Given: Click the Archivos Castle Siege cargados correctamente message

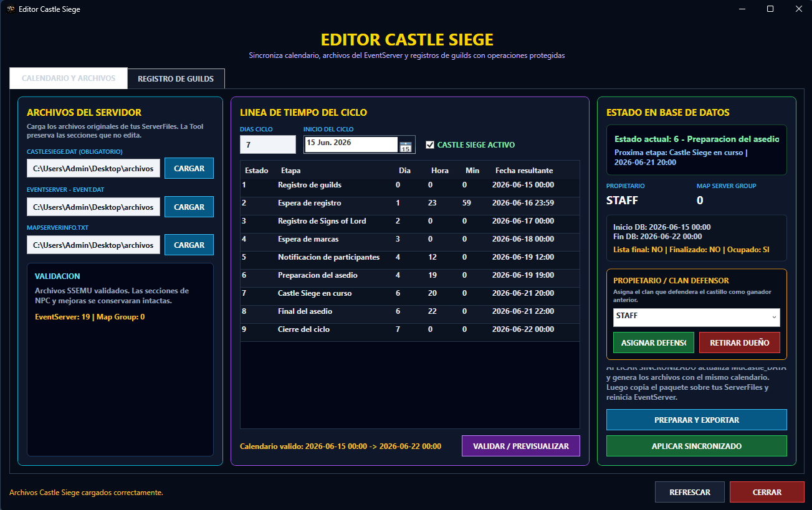Looking at the screenshot, I should (86, 493).
